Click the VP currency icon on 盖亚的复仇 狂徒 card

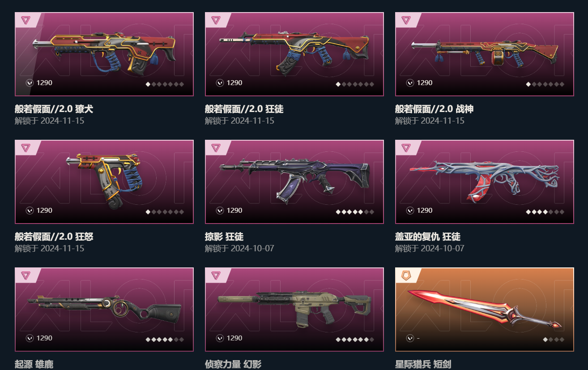(410, 210)
